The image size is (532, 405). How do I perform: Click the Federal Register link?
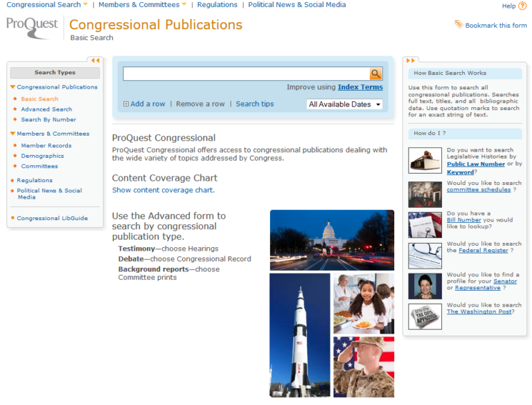(x=484, y=251)
